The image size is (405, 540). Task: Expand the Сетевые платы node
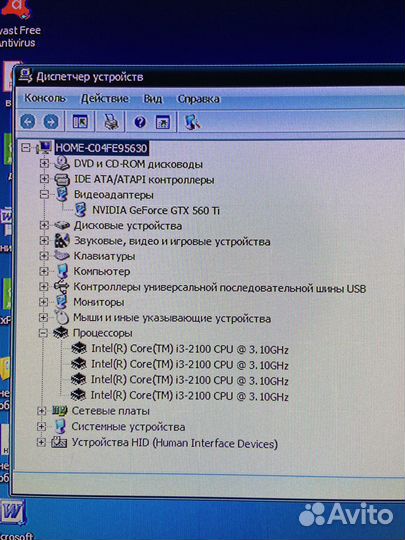[41, 411]
